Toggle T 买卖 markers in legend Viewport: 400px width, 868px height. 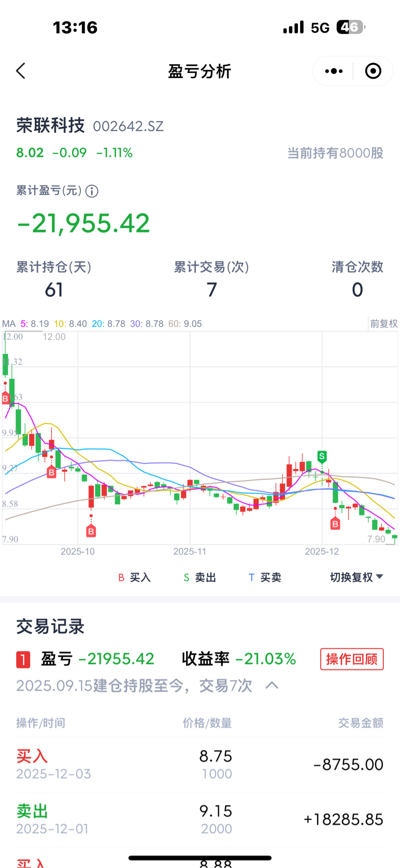click(265, 577)
